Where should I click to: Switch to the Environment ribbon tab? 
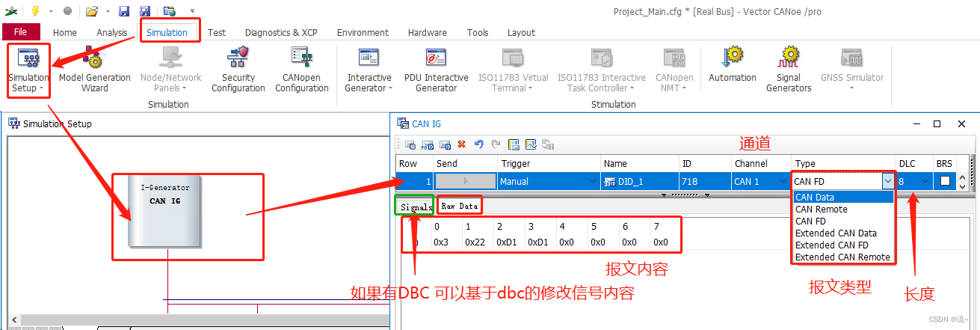point(363,32)
